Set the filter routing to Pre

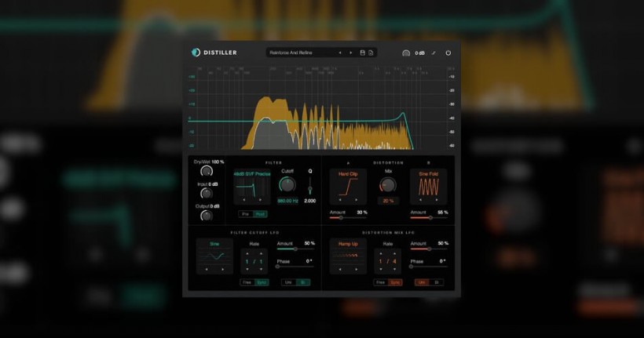246,213
